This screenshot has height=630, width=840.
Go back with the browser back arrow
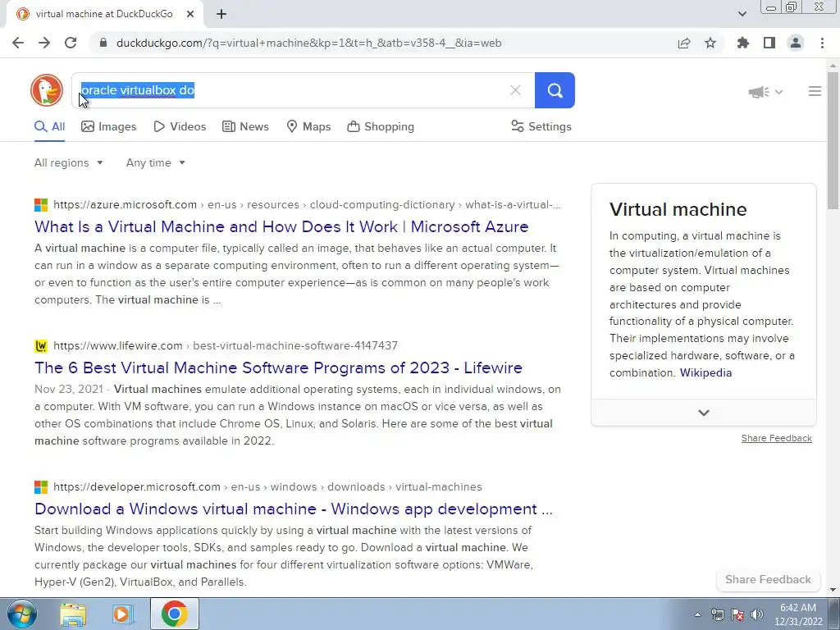18,43
